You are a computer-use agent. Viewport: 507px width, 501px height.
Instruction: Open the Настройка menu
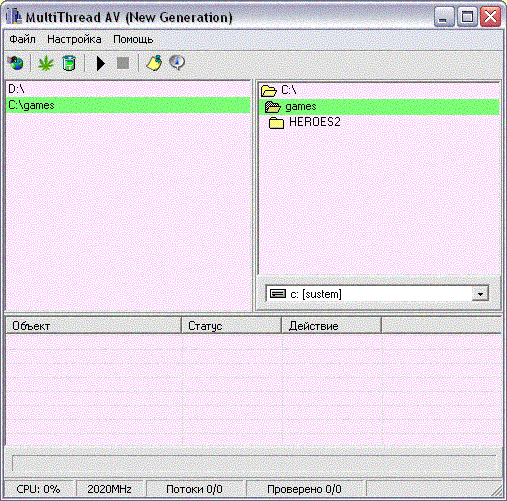pos(74,39)
